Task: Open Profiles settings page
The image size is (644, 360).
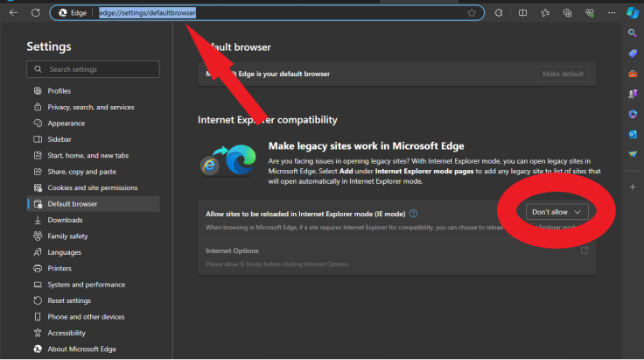Action: pos(94,91)
